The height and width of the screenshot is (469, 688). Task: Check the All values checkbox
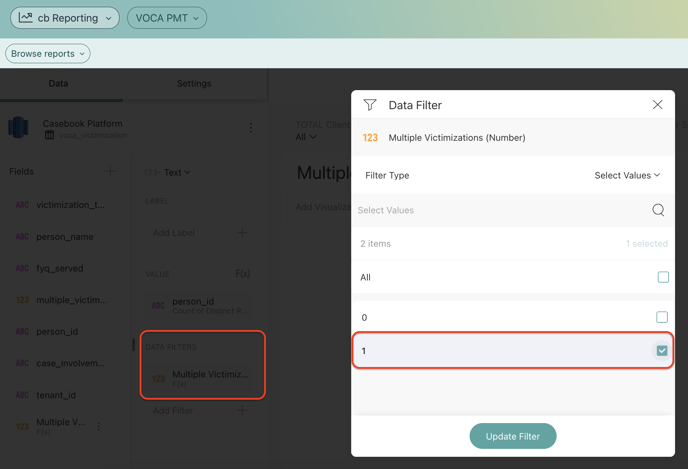point(663,277)
